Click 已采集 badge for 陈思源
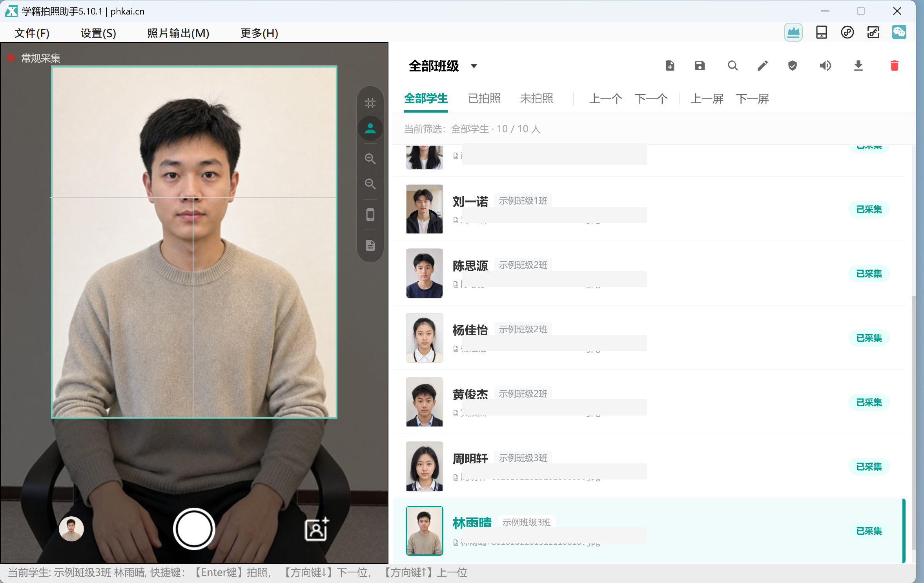Screen dimensions: 924x583 coord(869,274)
